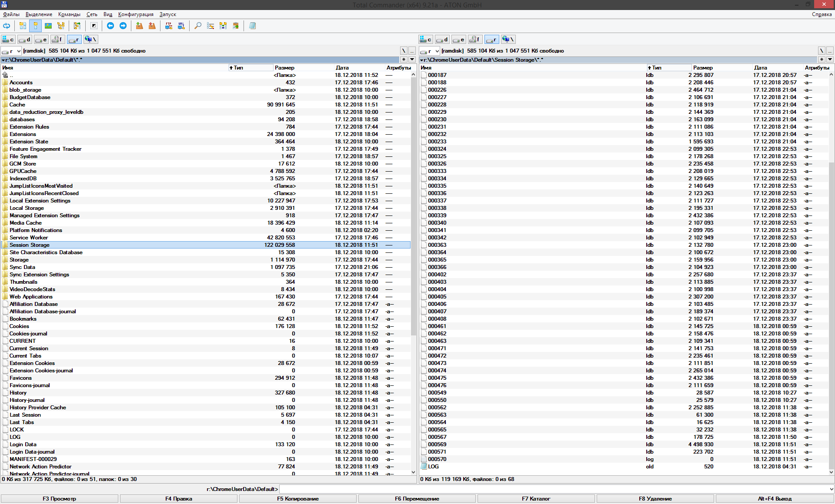This screenshot has height=504, width=835.
Task: Open the Вид menu
Action: point(108,14)
